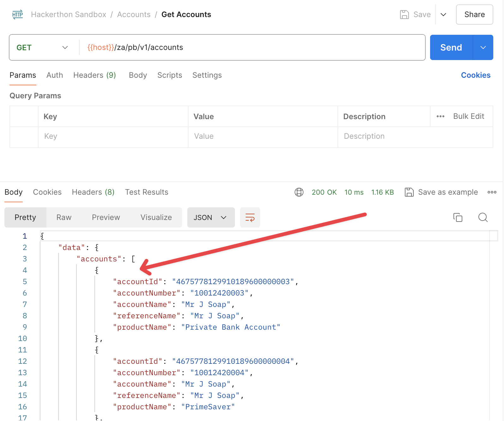Click the network globe icon

pyautogui.click(x=299, y=192)
